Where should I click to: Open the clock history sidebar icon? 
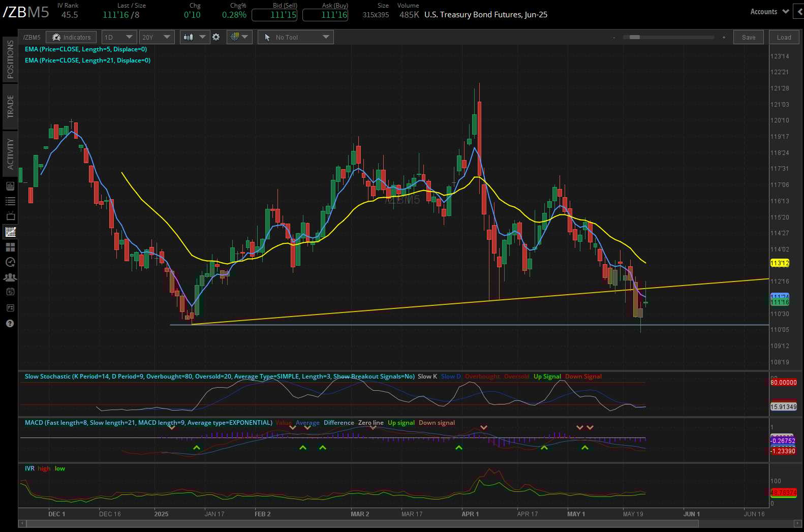tap(10, 262)
